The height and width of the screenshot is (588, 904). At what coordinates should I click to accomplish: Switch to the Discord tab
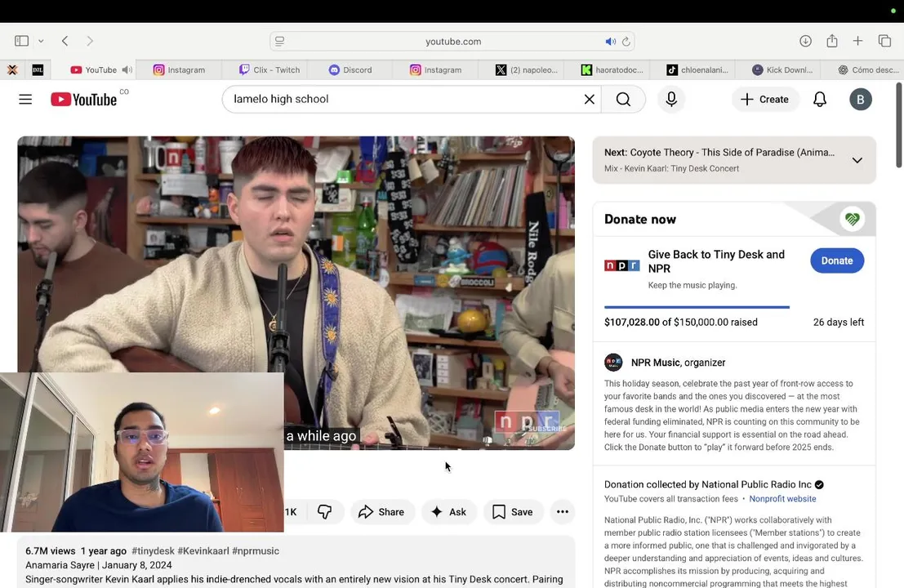(350, 69)
